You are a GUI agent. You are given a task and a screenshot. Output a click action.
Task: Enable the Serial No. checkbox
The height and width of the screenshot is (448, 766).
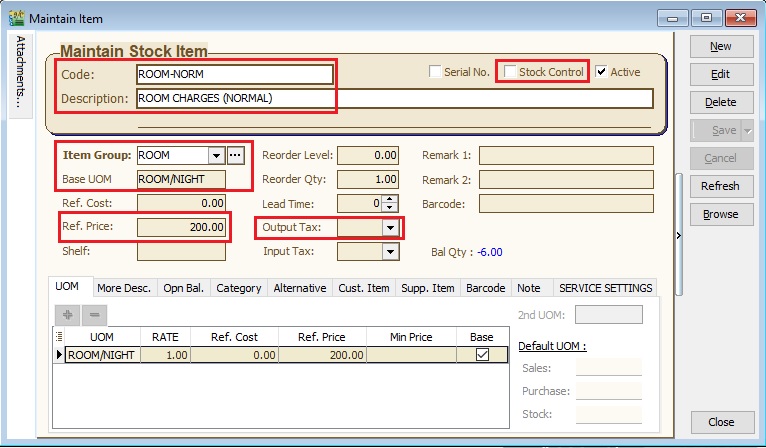[435, 72]
